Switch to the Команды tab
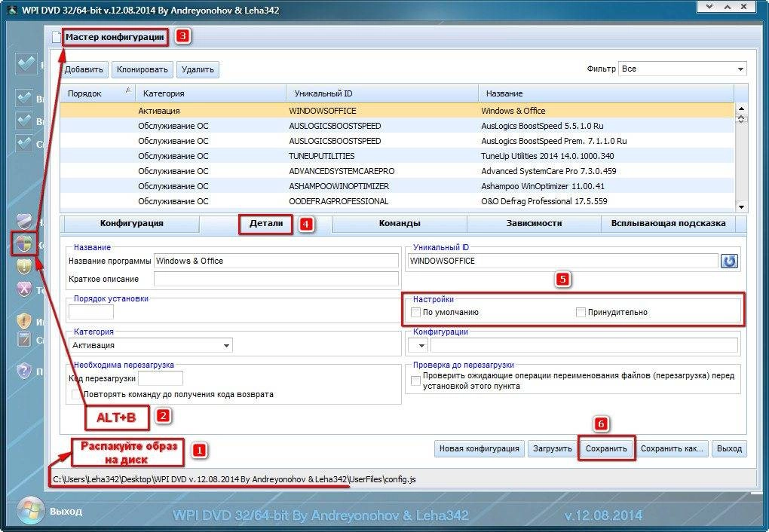This screenshot has width=769, height=532. click(400, 224)
